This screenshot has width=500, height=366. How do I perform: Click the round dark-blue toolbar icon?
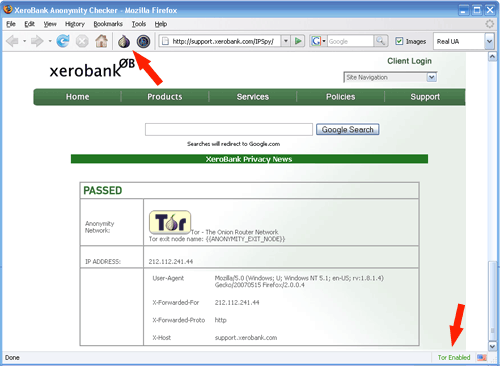click(x=143, y=42)
